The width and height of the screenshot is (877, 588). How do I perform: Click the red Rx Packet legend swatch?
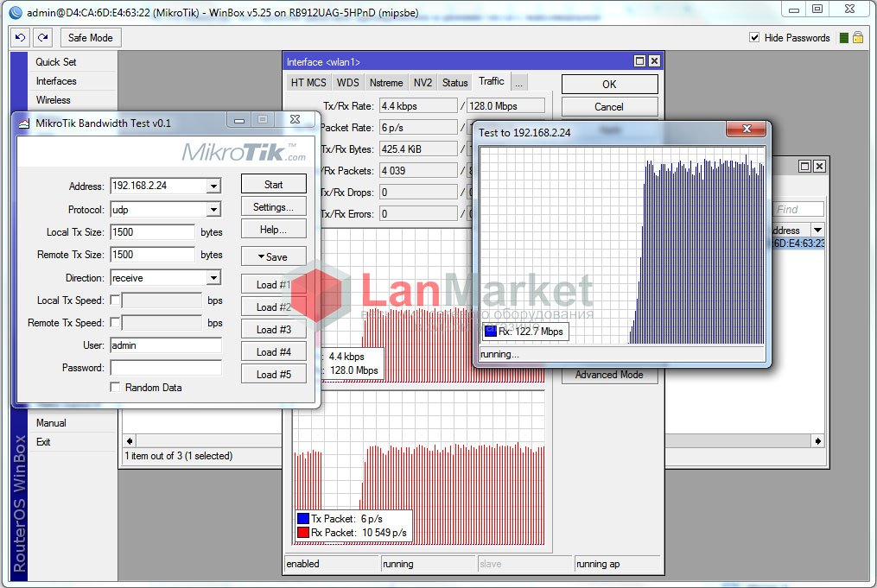[302, 533]
